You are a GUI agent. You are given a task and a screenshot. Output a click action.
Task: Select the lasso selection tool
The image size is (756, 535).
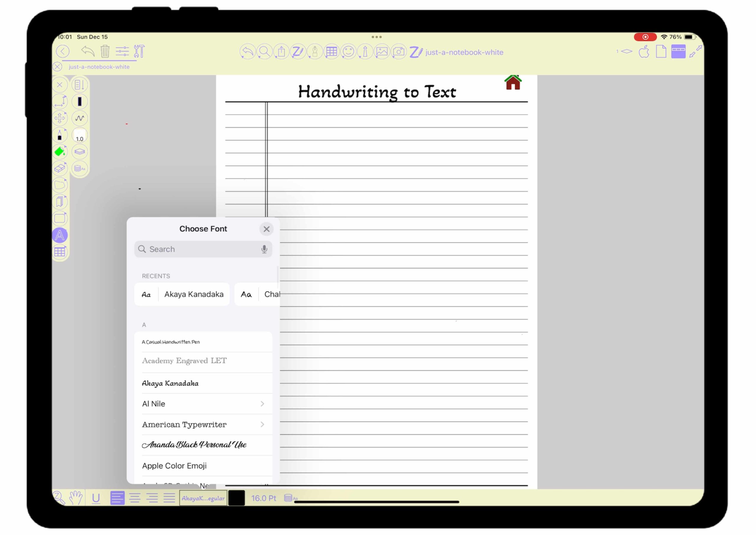pos(60,185)
